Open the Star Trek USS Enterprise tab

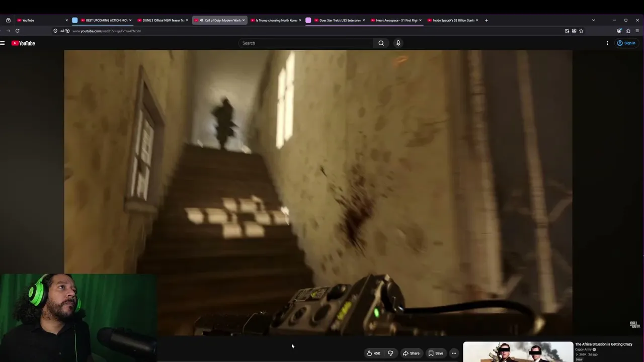click(x=340, y=20)
